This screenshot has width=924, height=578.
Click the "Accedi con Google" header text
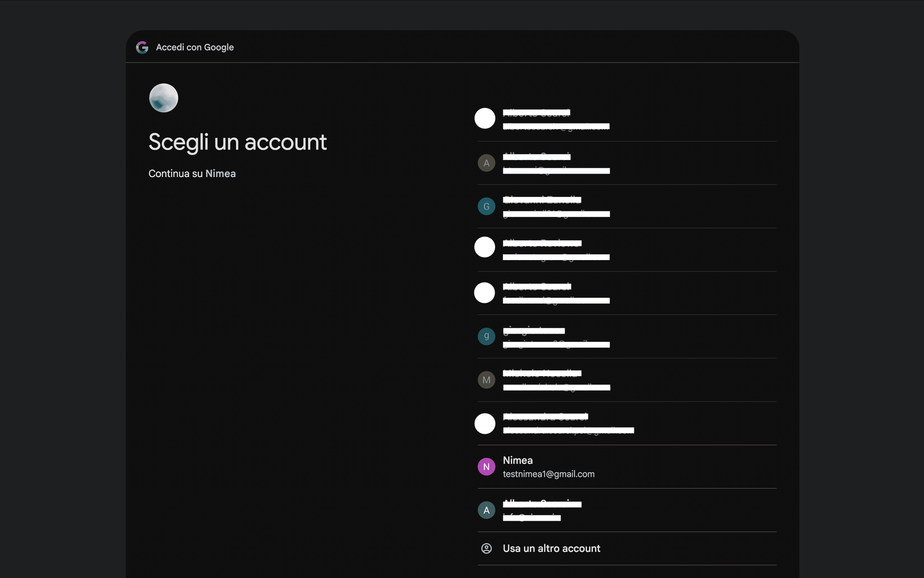195,47
